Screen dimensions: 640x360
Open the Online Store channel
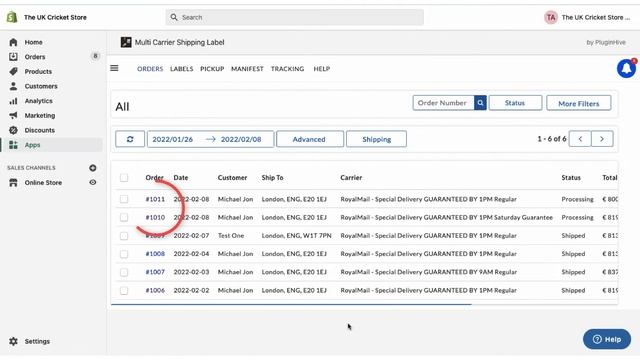coord(43,182)
